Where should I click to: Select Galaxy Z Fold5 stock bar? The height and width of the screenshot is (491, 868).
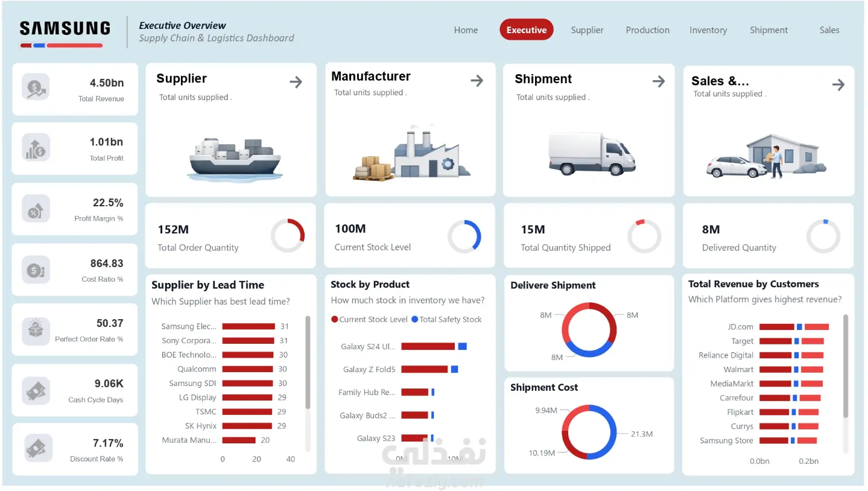pos(425,369)
